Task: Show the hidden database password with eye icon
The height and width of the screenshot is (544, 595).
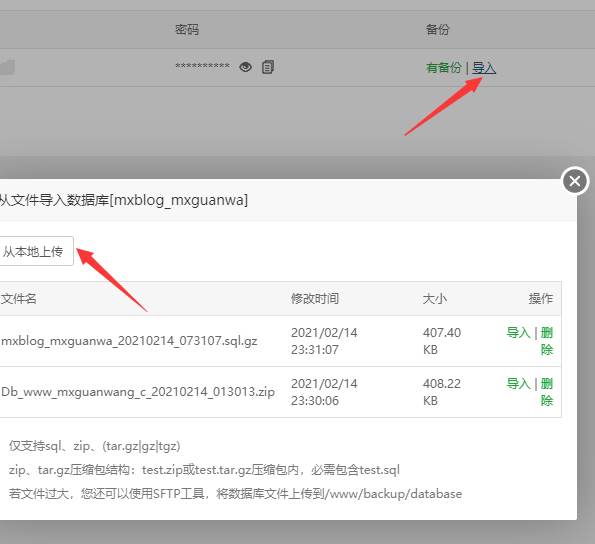Action: tap(246, 67)
